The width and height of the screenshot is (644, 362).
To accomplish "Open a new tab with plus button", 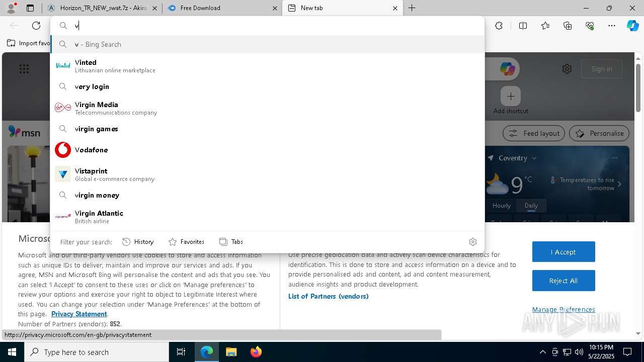I will pos(412,8).
